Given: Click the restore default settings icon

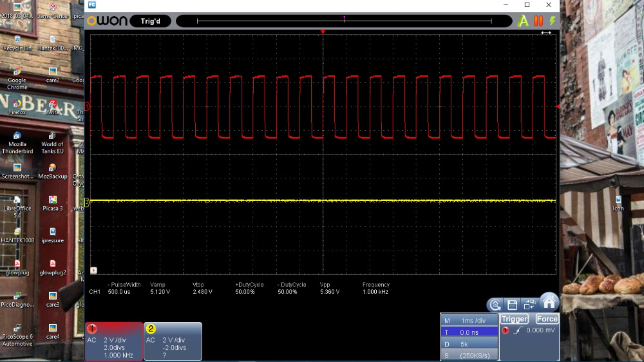Looking at the screenshot, I should 495,305.
